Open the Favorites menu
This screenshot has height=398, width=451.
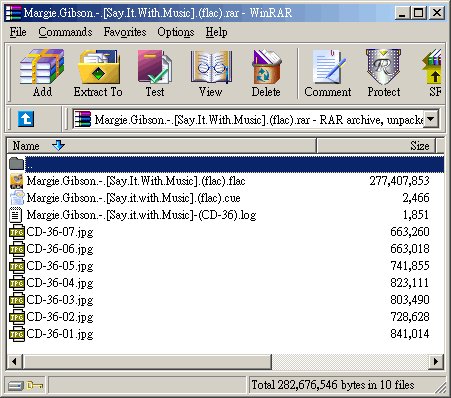[x=125, y=32]
